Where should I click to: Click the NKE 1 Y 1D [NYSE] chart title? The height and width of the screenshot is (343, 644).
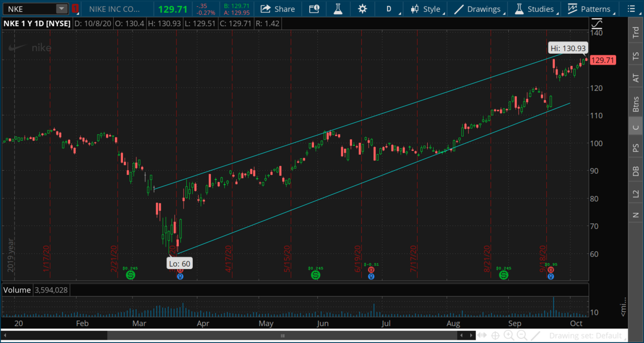(x=37, y=24)
